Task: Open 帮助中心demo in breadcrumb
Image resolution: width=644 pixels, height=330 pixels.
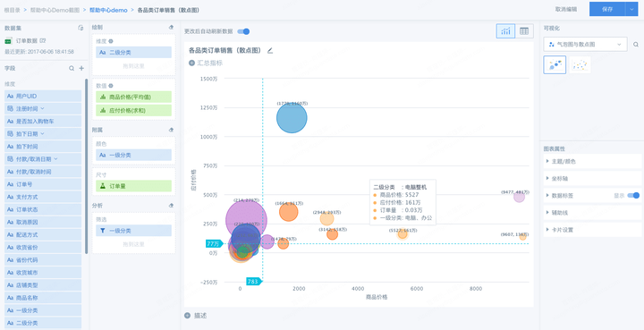Action: (108, 10)
